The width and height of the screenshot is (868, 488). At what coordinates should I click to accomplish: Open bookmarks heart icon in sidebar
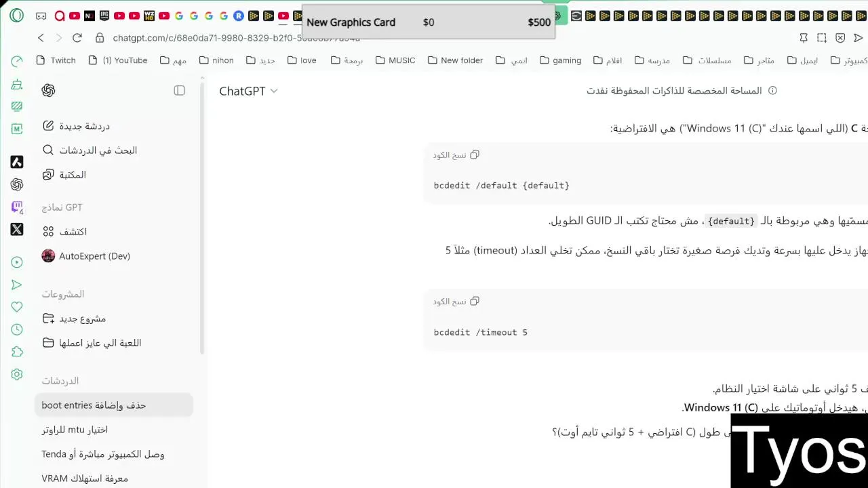[17, 307]
